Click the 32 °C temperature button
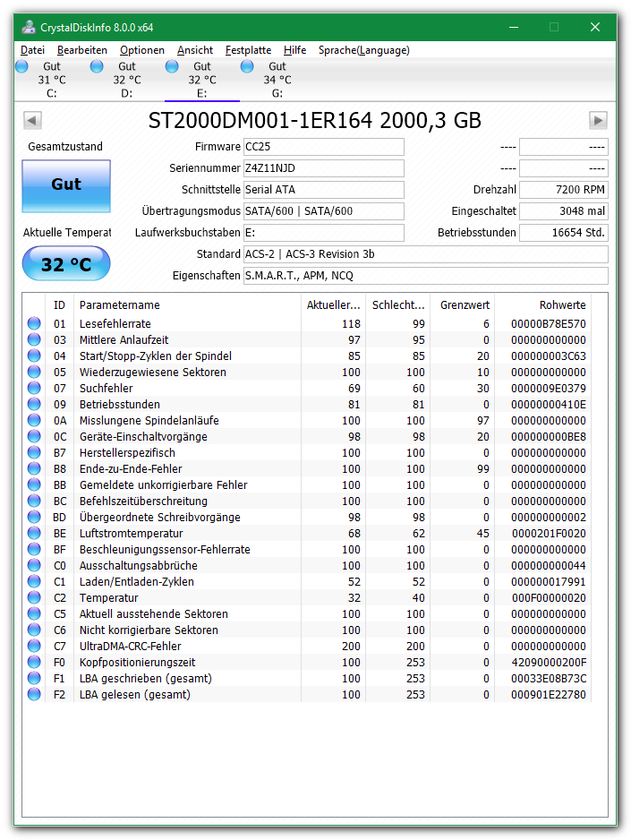631x840 pixels. pyautogui.click(x=66, y=263)
